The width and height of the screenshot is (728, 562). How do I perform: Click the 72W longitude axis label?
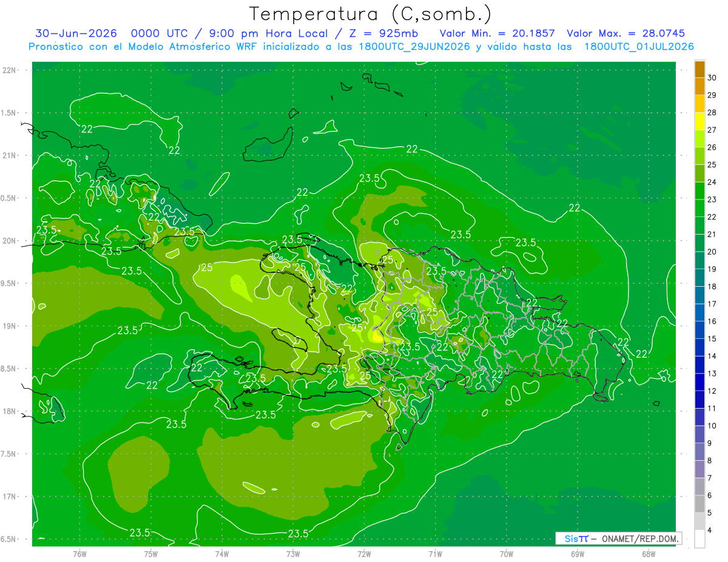click(364, 554)
